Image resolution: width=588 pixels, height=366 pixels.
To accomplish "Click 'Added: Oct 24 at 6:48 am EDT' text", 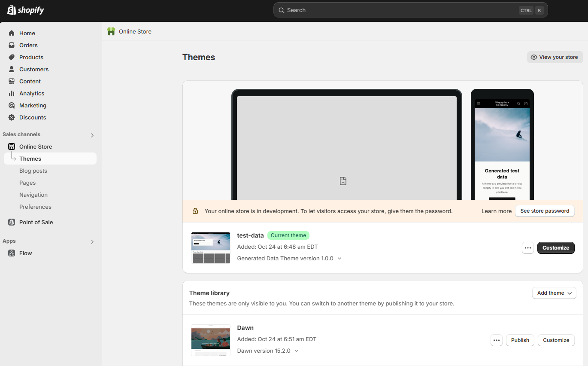I will pyautogui.click(x=277, y=247).
